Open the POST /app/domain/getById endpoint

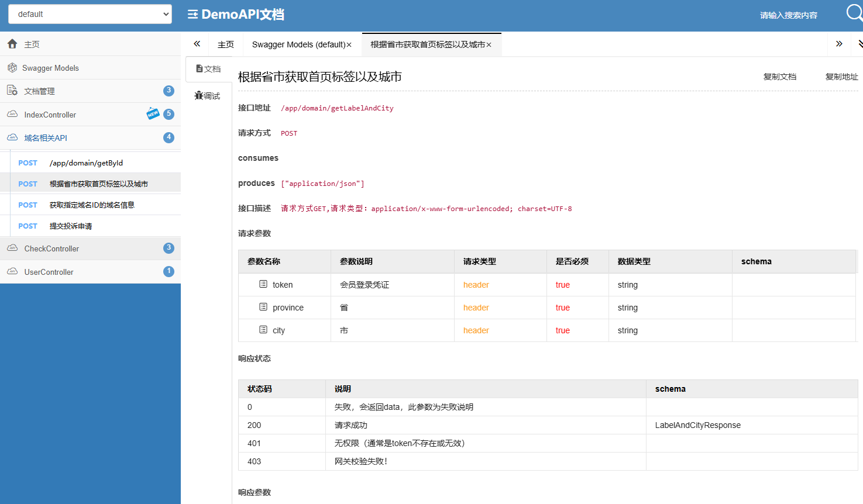coord(86,163)
